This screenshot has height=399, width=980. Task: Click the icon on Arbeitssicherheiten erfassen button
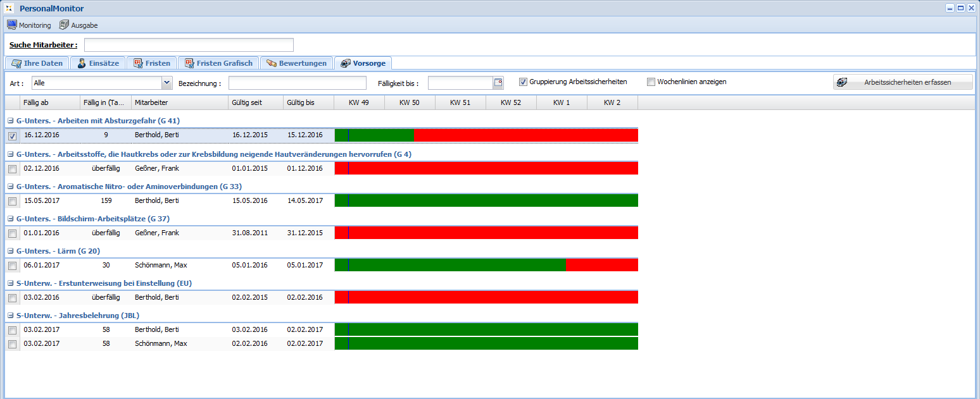pos(842,82)
